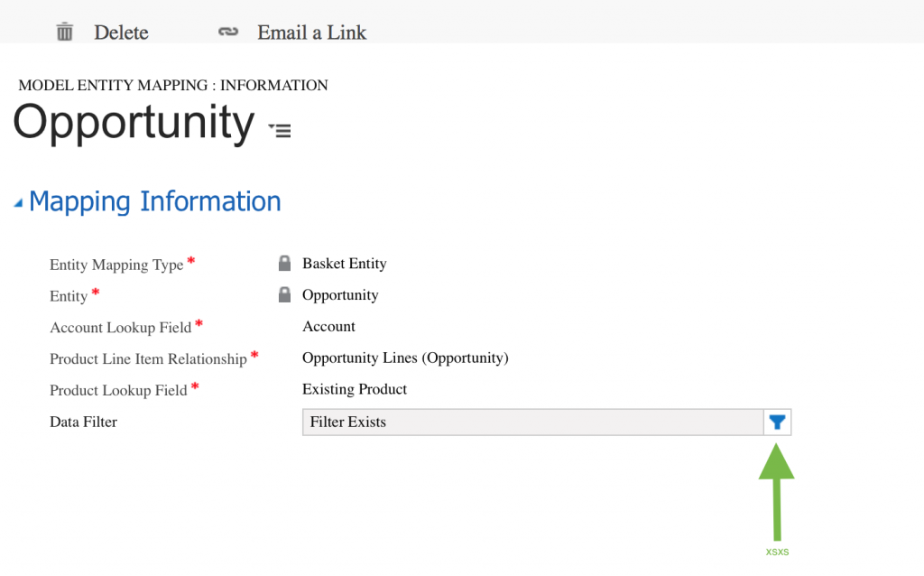This screenshot has height=576, width=924.
Task: Click the trash can Delete icon
Action: (x=65, y=33)
